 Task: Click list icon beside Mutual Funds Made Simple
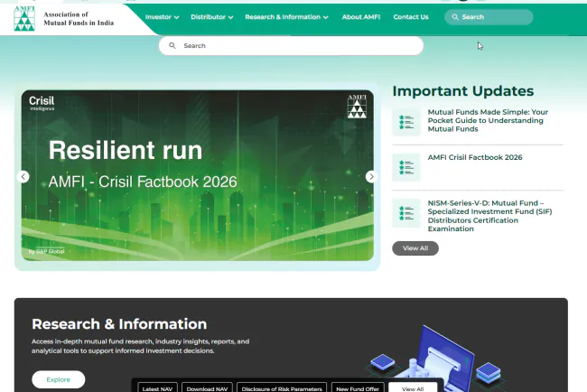tap(406, 122)
